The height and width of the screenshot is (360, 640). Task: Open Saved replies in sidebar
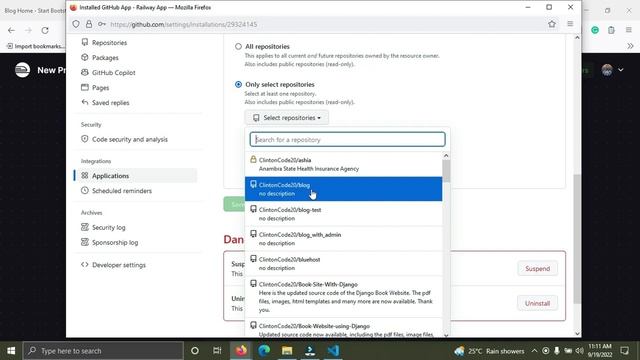coord(110,103)
